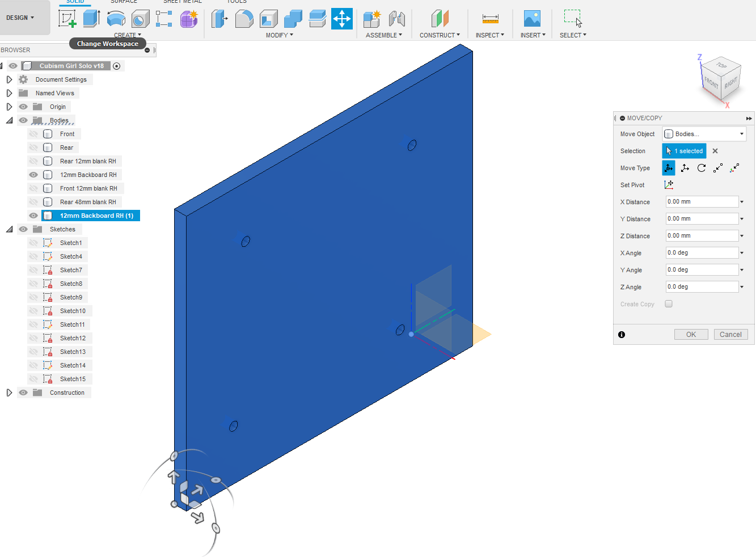Expand the Document Settings node

tap(9, 79)
